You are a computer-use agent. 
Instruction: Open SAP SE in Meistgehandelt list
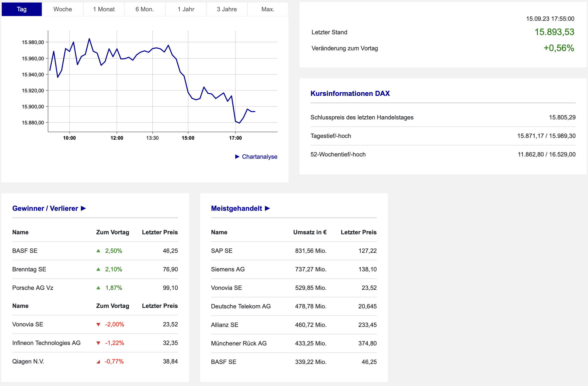coord(222,251)
